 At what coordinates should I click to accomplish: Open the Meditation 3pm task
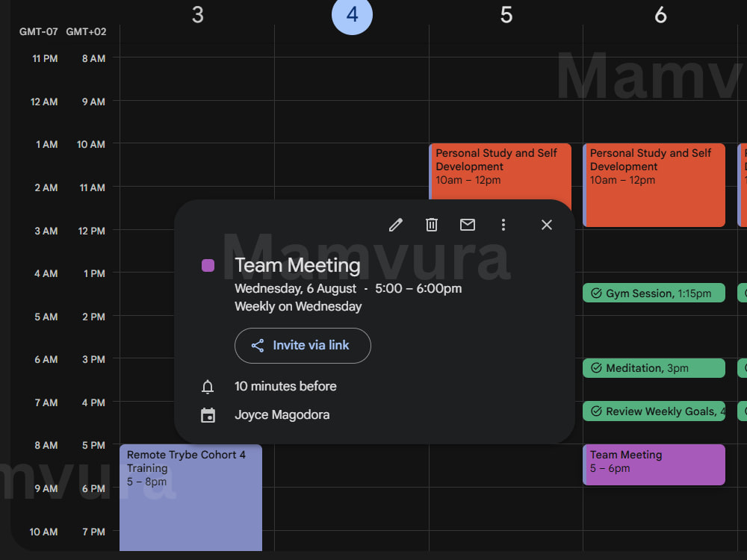click(654, 368)
